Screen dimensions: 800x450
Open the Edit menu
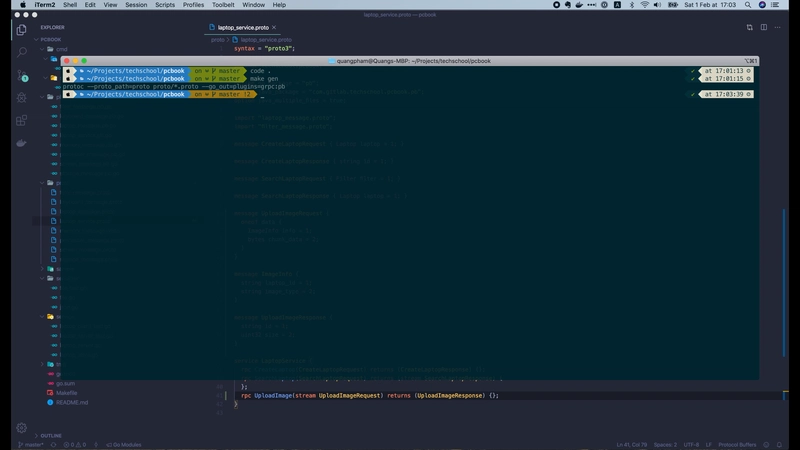click(90, 5)
